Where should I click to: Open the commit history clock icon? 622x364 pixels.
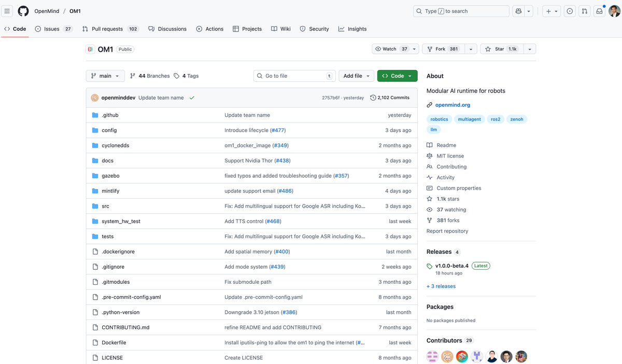373,97
